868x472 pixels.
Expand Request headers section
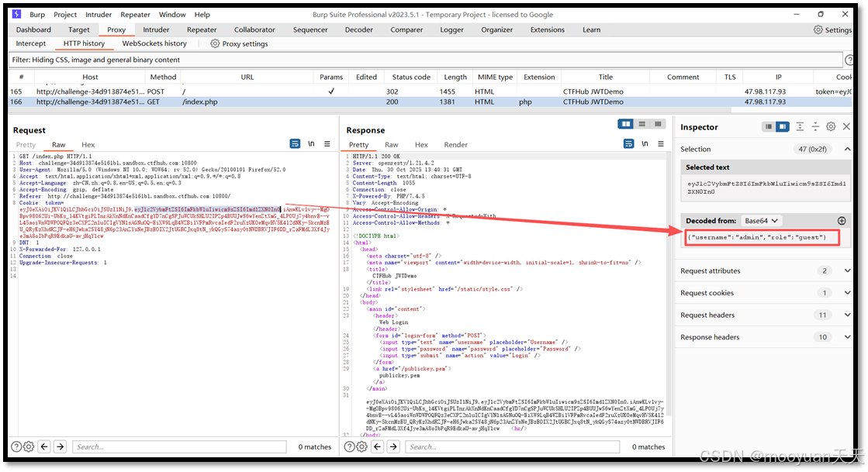click(x=848, y=315)
